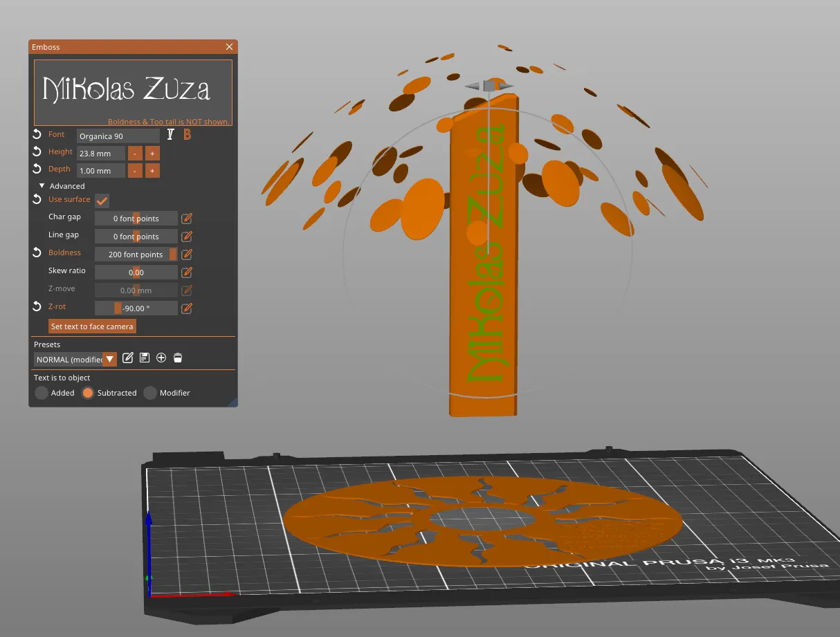Click the gray arrow gizmo above the bar

[489, 86]
